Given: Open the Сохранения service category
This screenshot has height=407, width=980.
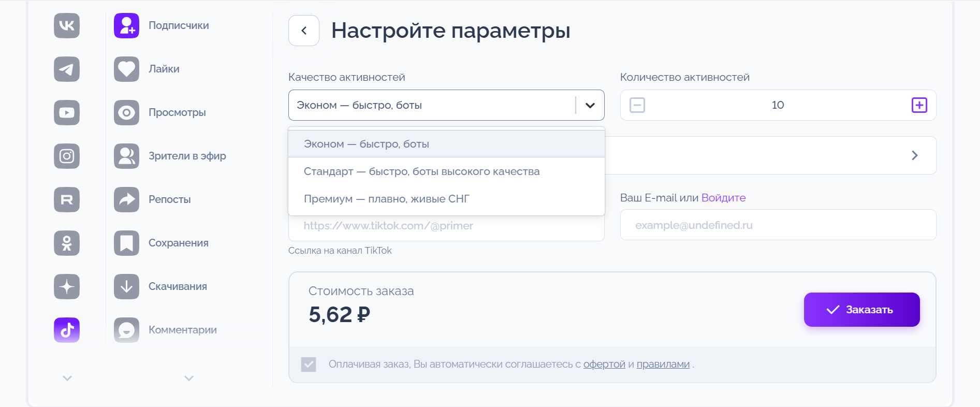Looking at the screenshot, I should click(179, 243).
